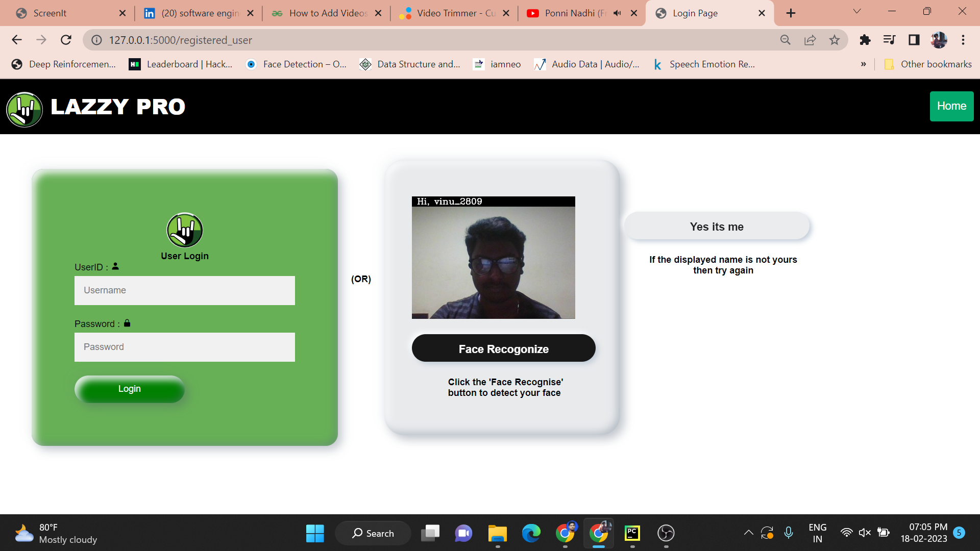Viewport: 980px width, 551px height.
Task: Open the Extensions puzzle icon
Action: [x=865, y=40]
